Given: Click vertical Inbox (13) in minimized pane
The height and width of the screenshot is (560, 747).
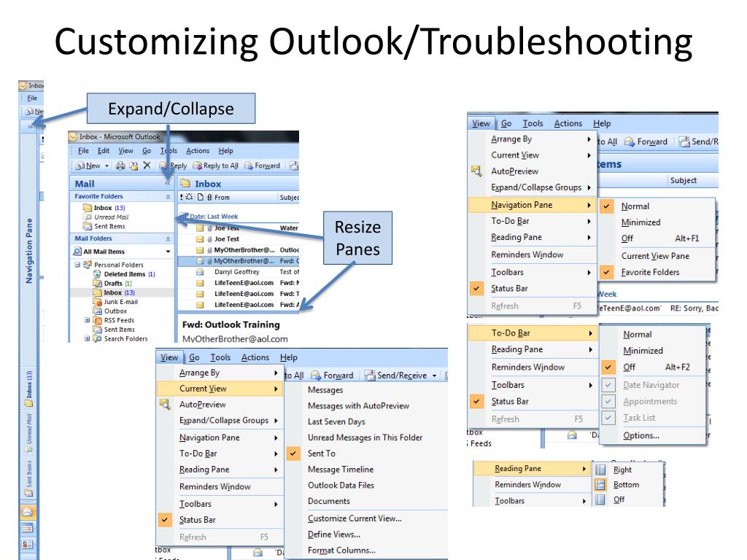Looking at the screenshot, I should click(29, 388).
